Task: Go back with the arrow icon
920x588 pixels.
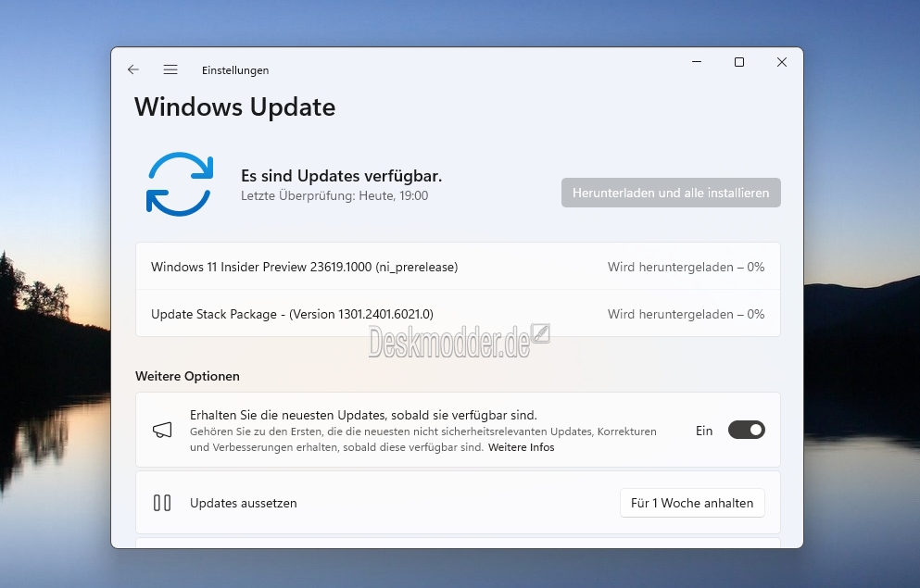Action: coord(133,69)
